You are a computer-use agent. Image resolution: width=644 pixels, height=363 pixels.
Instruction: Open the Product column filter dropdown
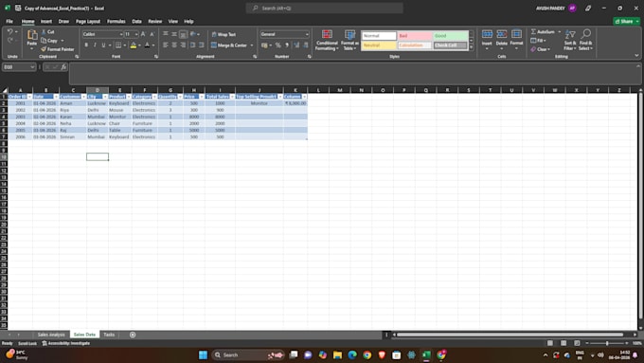(x=129, y=97)
